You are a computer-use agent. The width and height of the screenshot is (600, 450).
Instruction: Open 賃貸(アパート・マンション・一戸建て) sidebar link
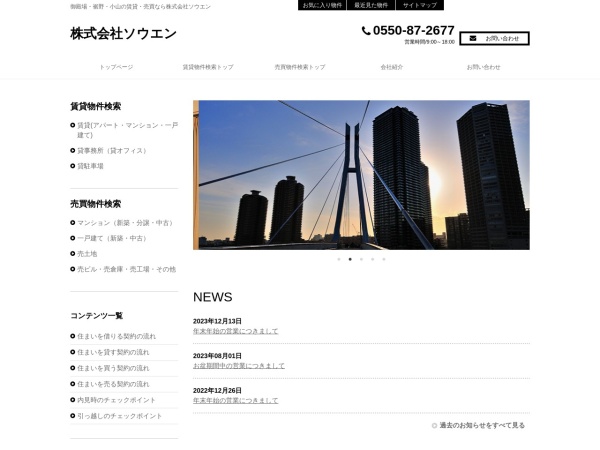[127, 130]
